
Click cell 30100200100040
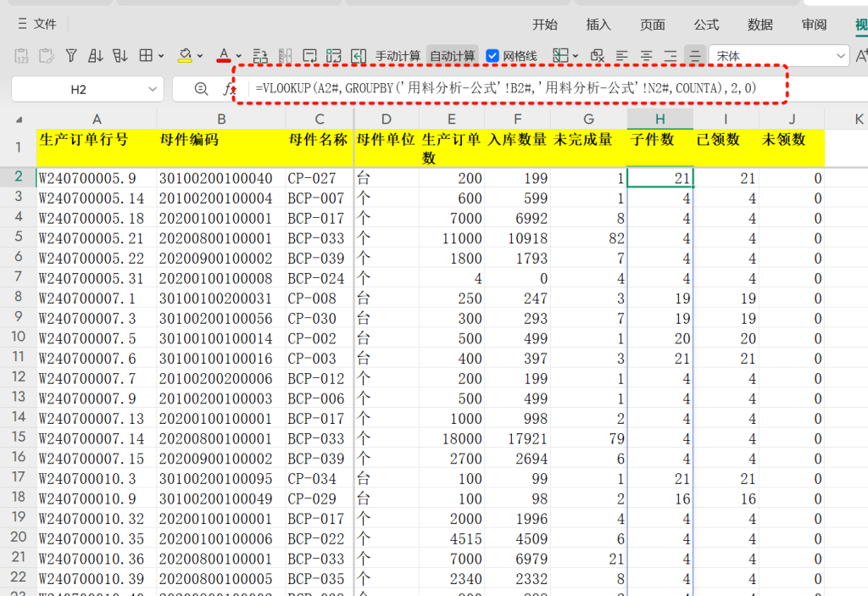point(221,178)
